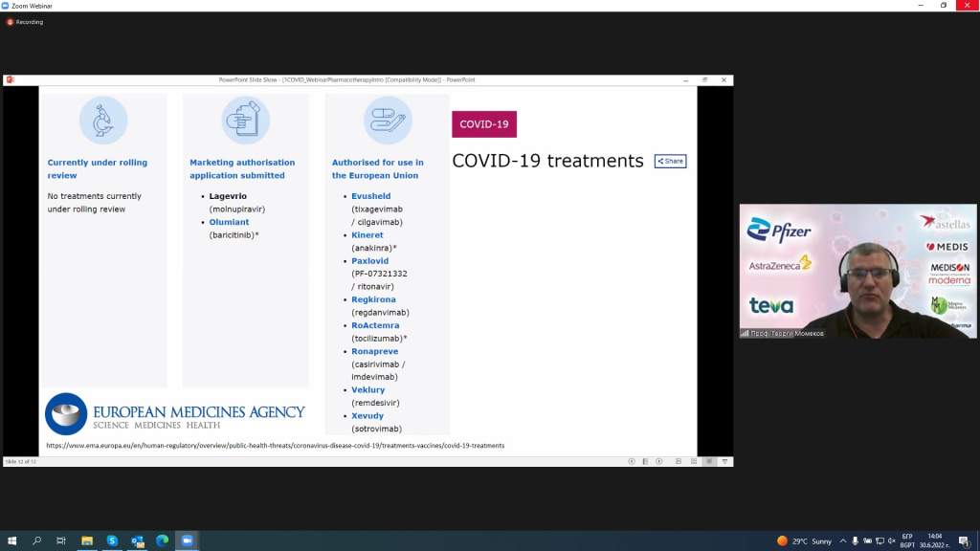The height and width of the screenshot is (551, 980).
Task: Open Outlook from the taskbar
Action: tap(137, 541)
